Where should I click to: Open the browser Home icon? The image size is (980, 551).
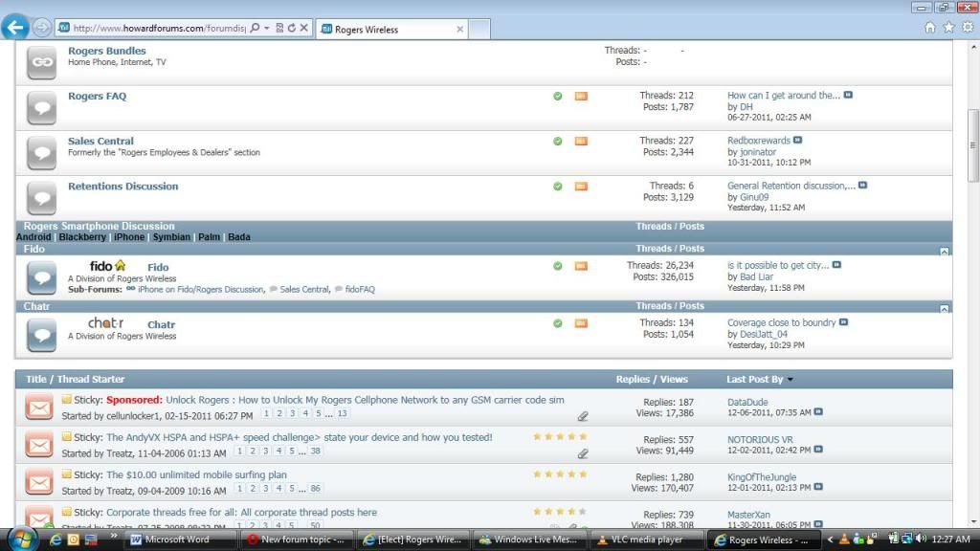(930, 28)
